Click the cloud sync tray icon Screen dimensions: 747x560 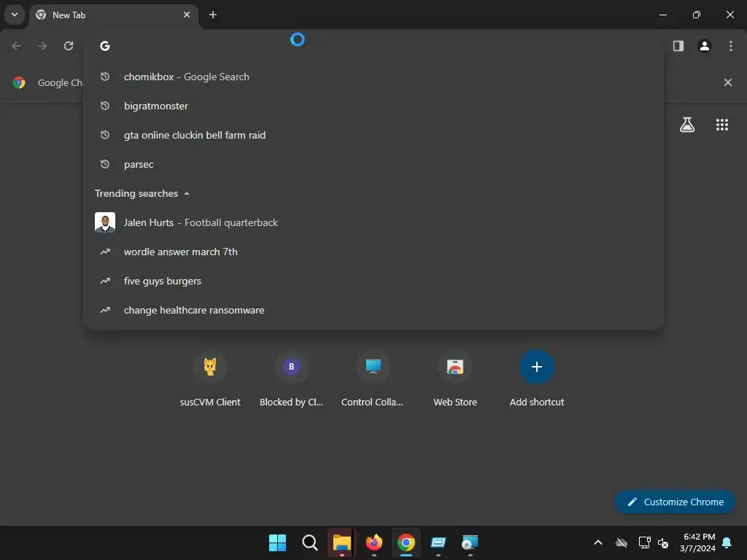point(622,542)
